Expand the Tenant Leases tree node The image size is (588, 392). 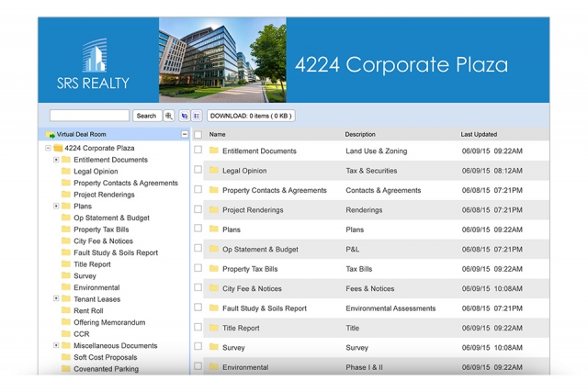[56, 299]
